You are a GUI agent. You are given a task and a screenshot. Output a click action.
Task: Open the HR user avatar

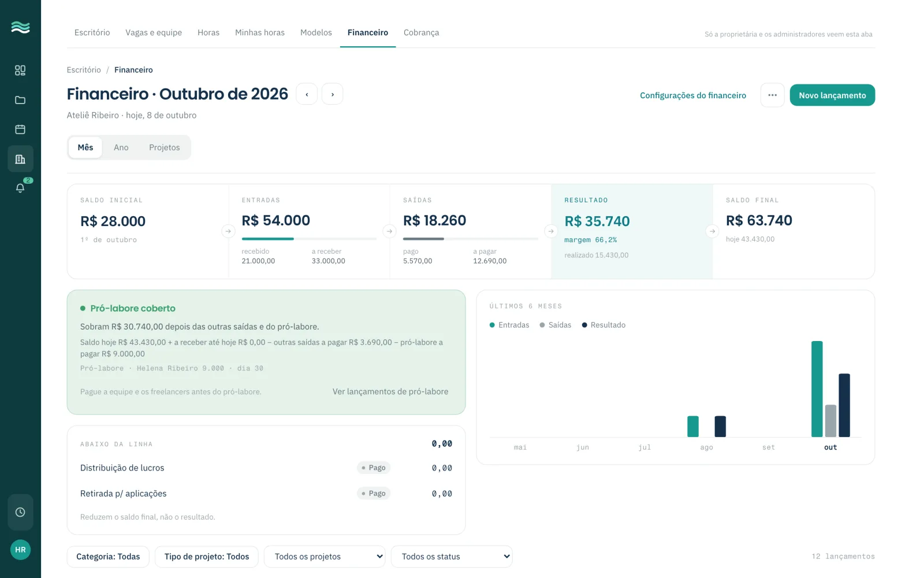pos(20,550)
